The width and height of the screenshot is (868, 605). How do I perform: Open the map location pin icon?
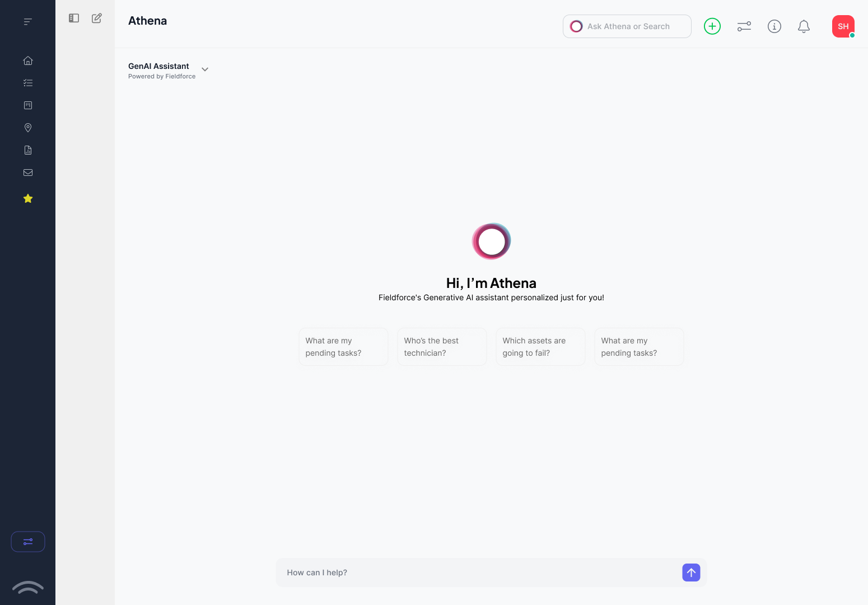28,128
